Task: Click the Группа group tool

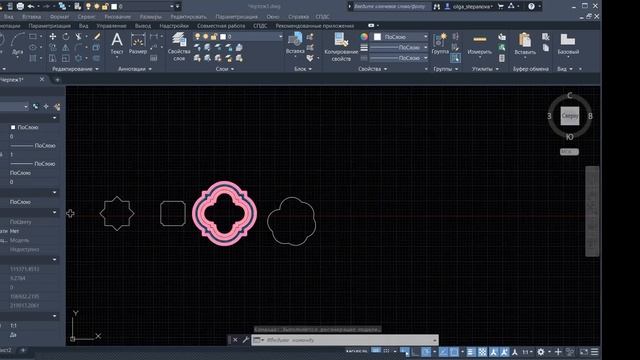Action: coord(440,43)
